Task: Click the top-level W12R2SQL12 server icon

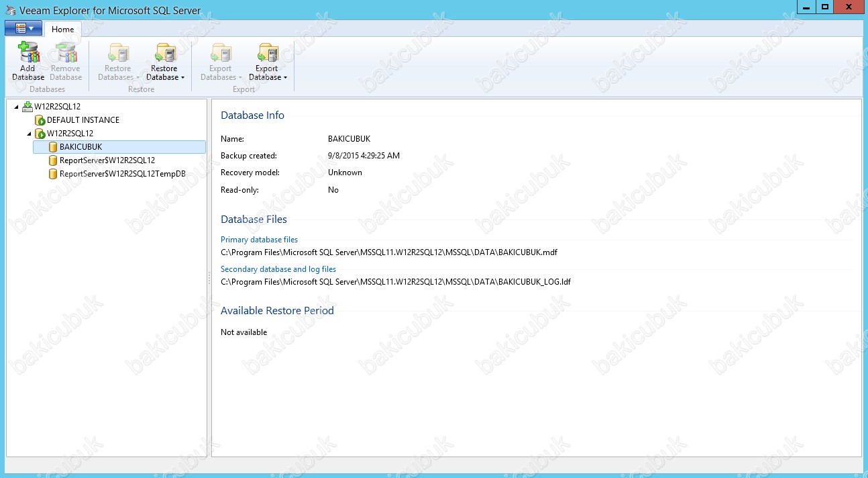Action: click(28, 106)
